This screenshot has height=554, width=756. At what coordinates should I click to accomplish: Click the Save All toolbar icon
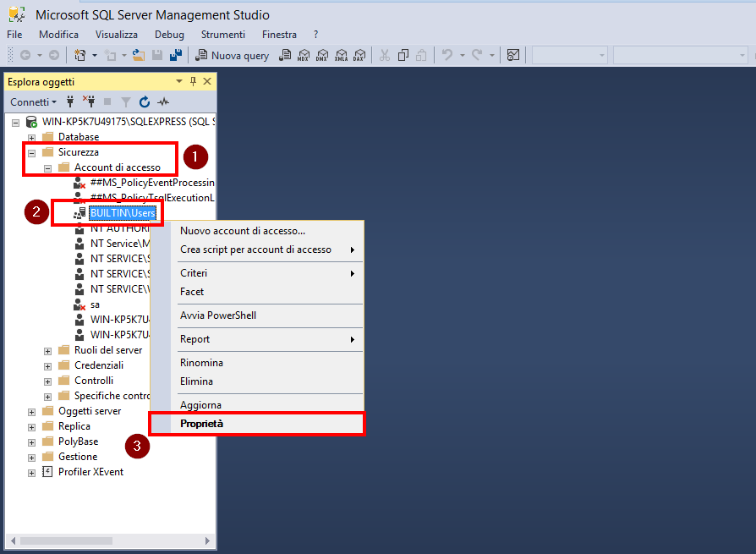(176, 56)
